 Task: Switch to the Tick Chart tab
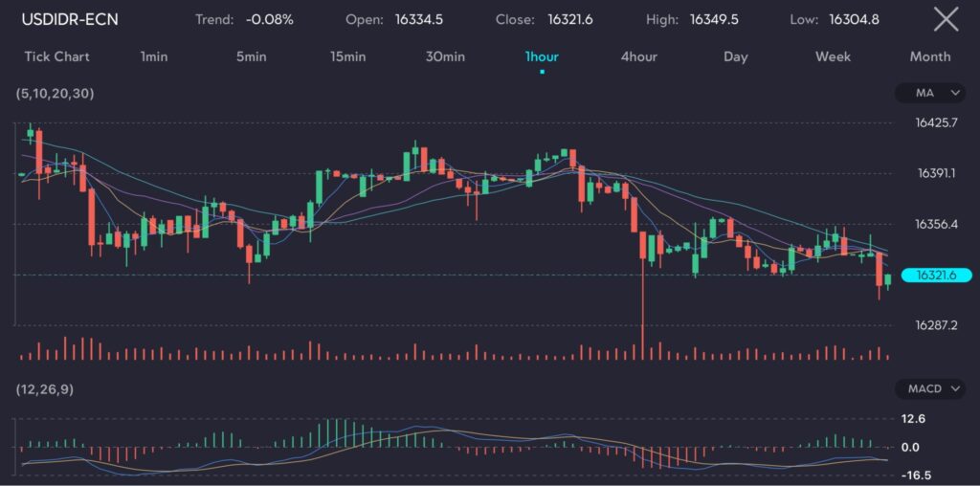pyautogui.click(x=56, y=56)
